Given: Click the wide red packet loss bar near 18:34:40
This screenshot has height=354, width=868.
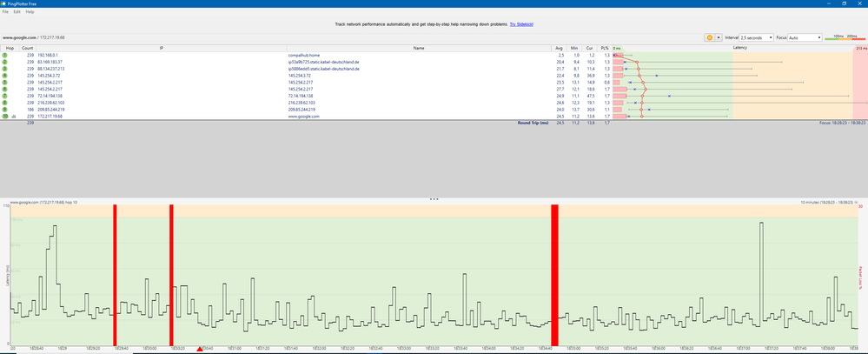Looking at the screenshot, I should pyautogui.click(x=554, y=276).
